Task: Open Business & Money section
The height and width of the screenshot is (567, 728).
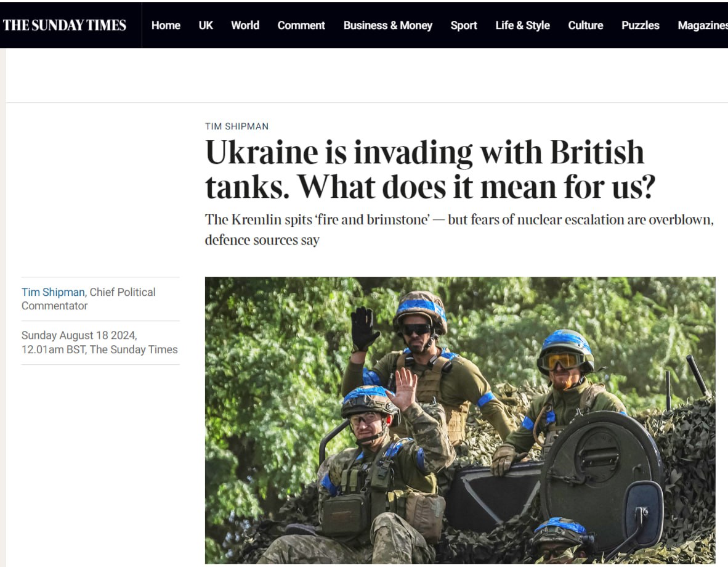Action: [x=387, y=25]
